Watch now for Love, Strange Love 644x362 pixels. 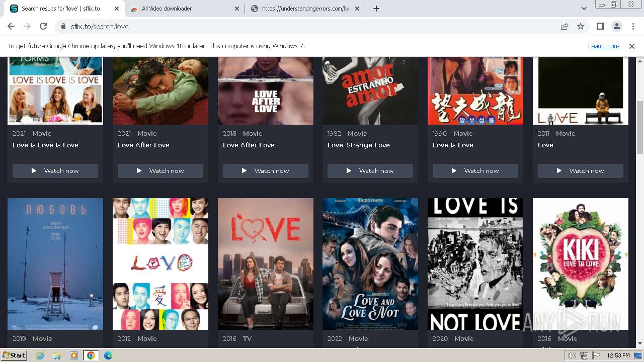tap(370, 171)
